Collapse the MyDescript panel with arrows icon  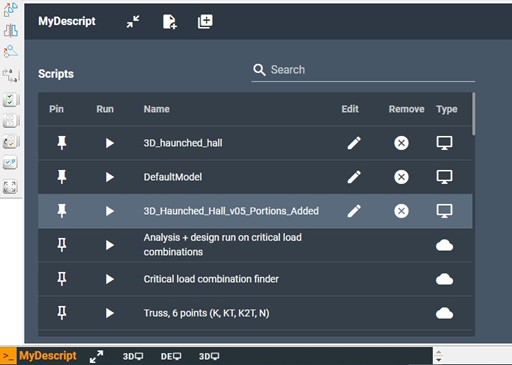pos(133,22)
